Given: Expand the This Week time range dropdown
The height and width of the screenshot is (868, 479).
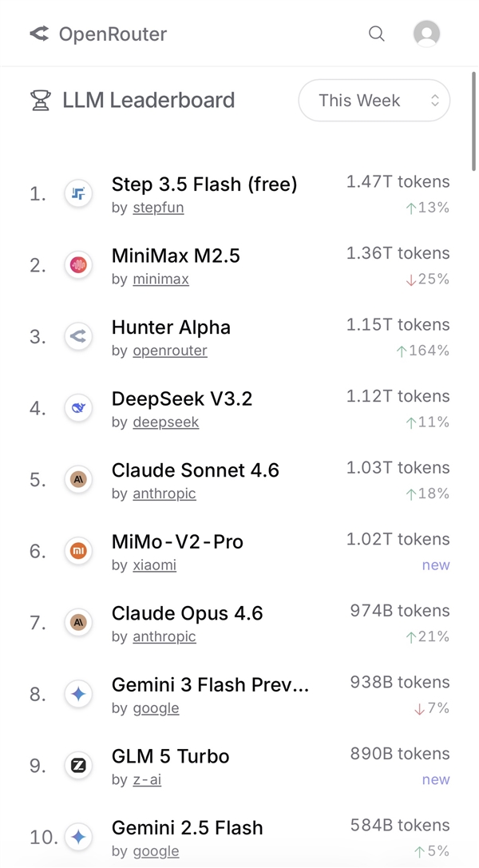Looking at the screenshot, I should tap(374, 101).
